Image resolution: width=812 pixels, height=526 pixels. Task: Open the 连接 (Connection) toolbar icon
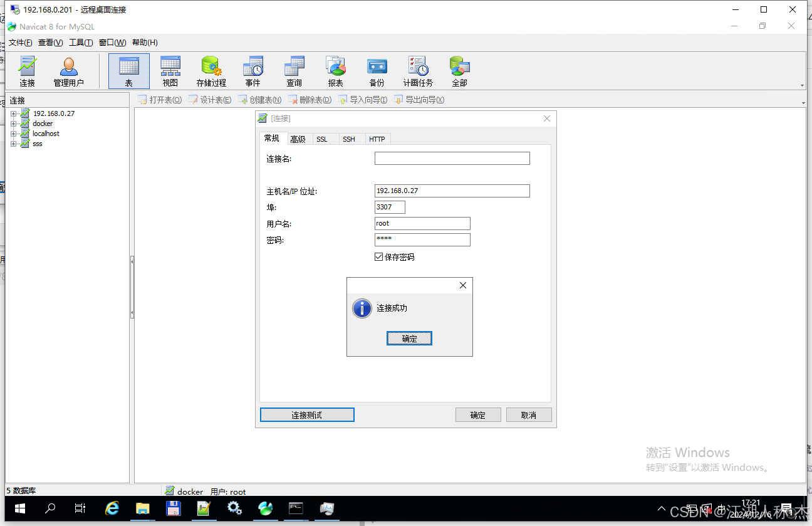[x=27, y=71]
